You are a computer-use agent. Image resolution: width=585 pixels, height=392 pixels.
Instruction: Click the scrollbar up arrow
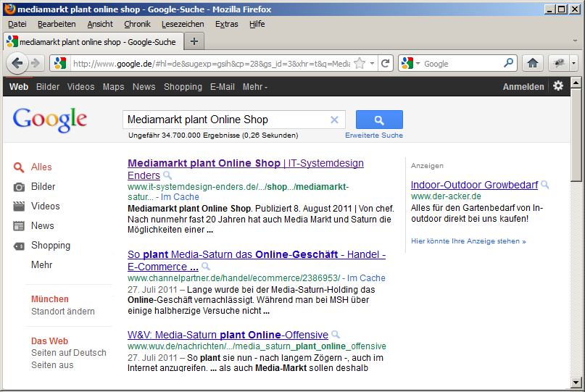576,82
